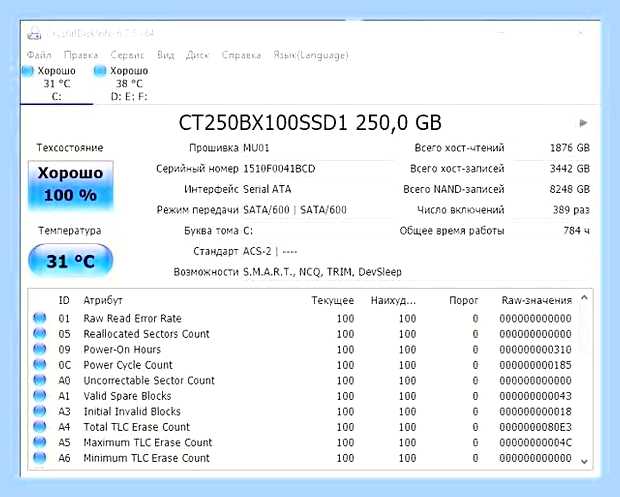
Task: Click the Наихуд... column header
Action: (393, 300)
